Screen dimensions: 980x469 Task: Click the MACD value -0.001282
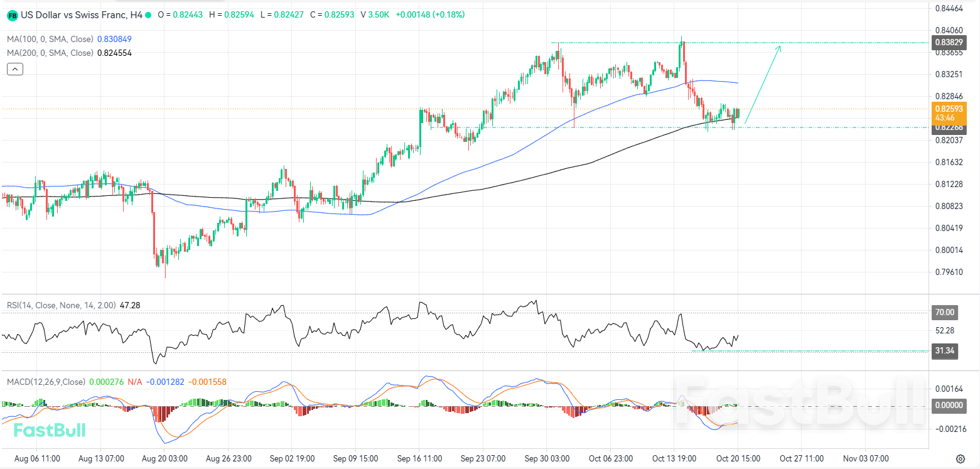click(x=165, y=382)
